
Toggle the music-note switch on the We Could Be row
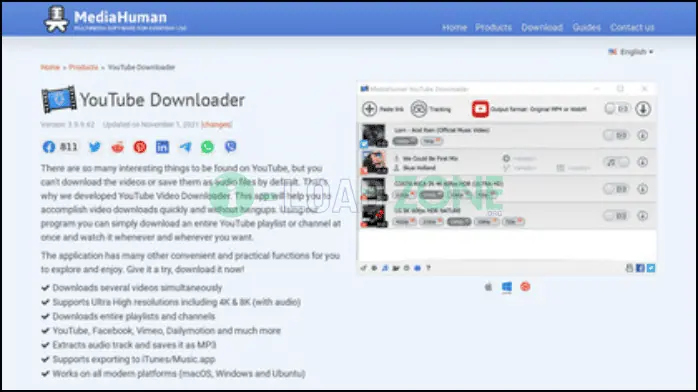617,162
